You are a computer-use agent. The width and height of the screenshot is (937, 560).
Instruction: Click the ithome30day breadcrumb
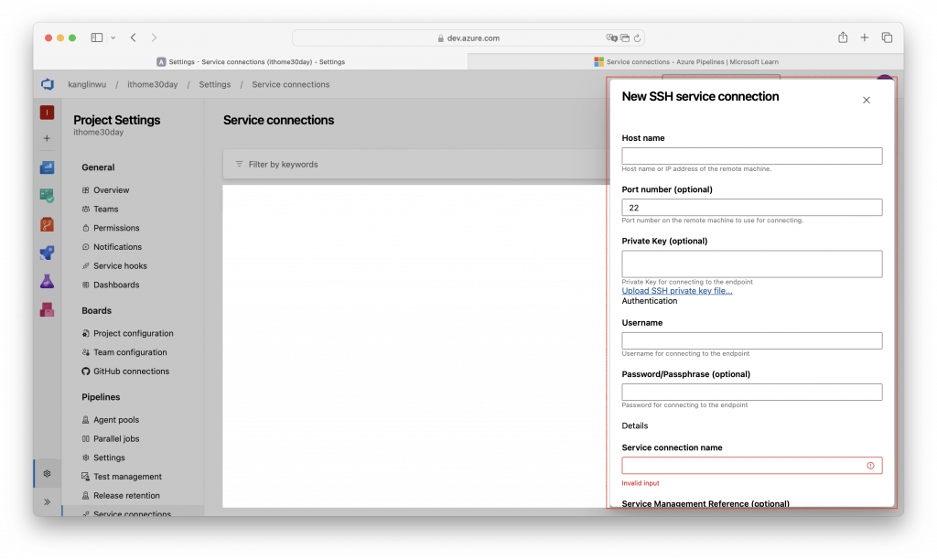click(153, 84)
